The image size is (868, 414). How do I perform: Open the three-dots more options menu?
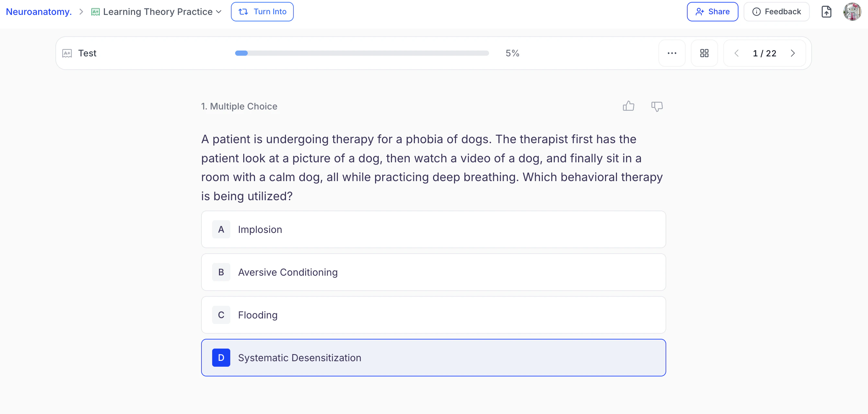(x=672, y=53)
